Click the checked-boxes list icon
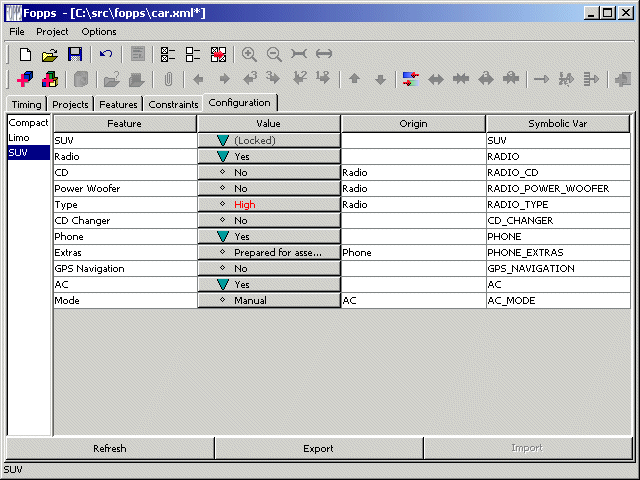Viewport: 640px width, 480px height. click(x=168, y=54)
